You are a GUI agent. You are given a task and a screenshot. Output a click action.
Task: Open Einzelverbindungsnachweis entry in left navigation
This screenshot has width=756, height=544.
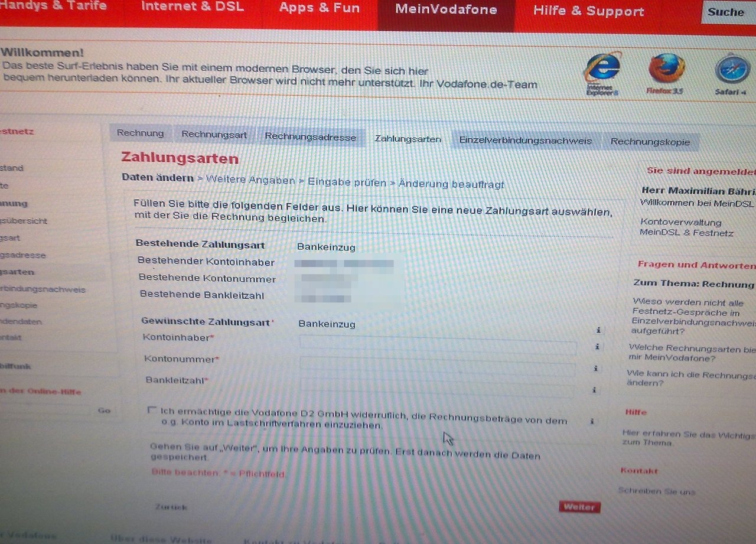(x=43, y=289)
